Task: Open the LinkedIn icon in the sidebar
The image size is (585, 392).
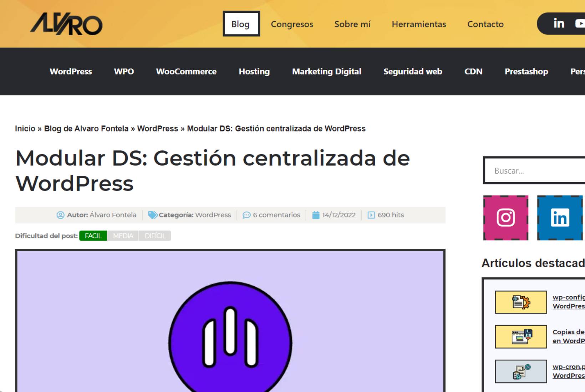Action: (x=559, y=218)
